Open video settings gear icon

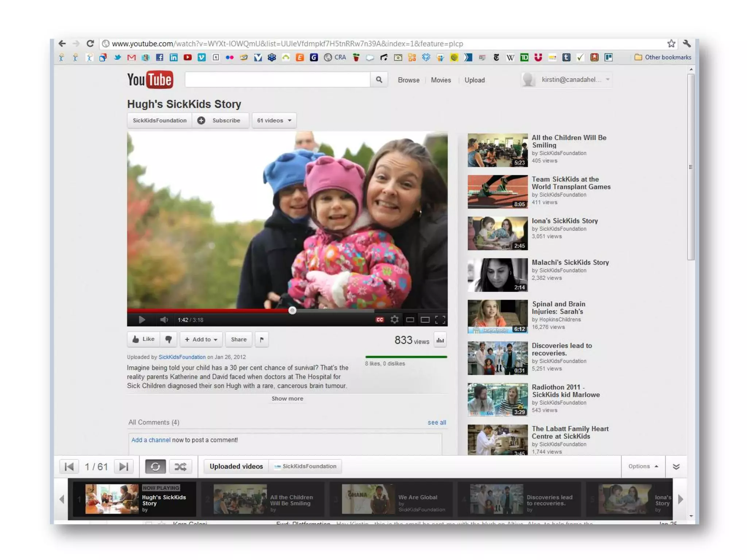(x=394, y=320)
